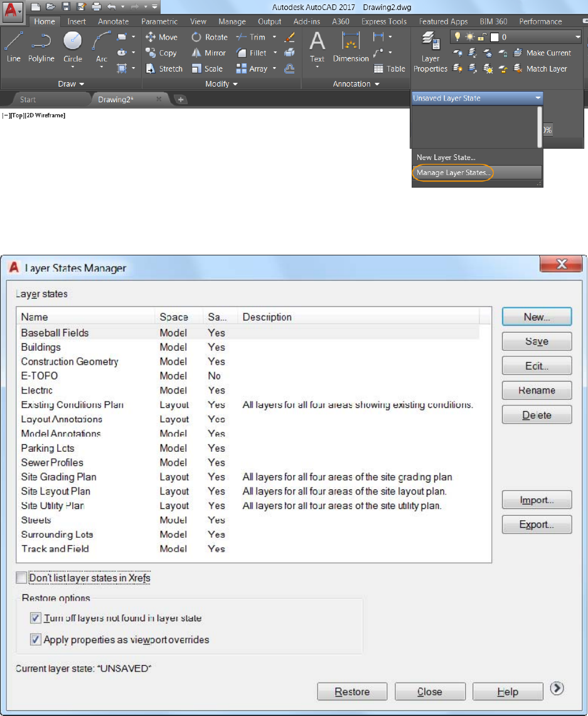The width and height of the screenshot is (588, 716).
Task: Open the Fillet tool dropdown arrow
Action: pos(275,53)
